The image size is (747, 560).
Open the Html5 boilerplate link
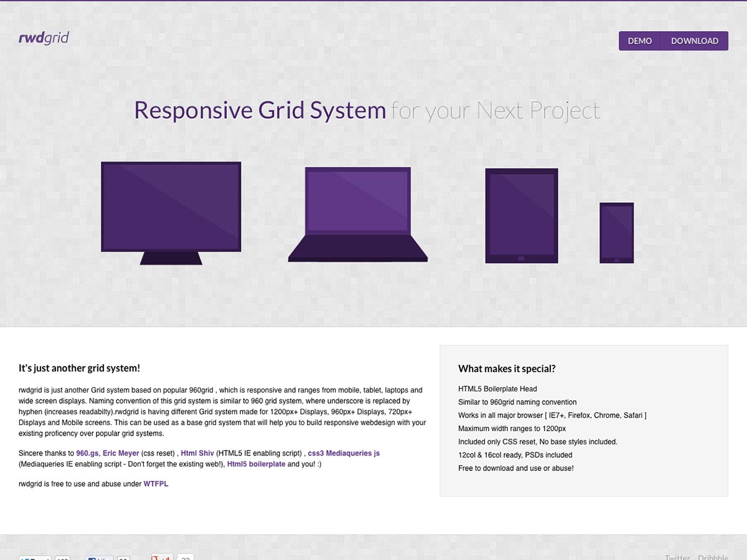[x=256, y=464]
